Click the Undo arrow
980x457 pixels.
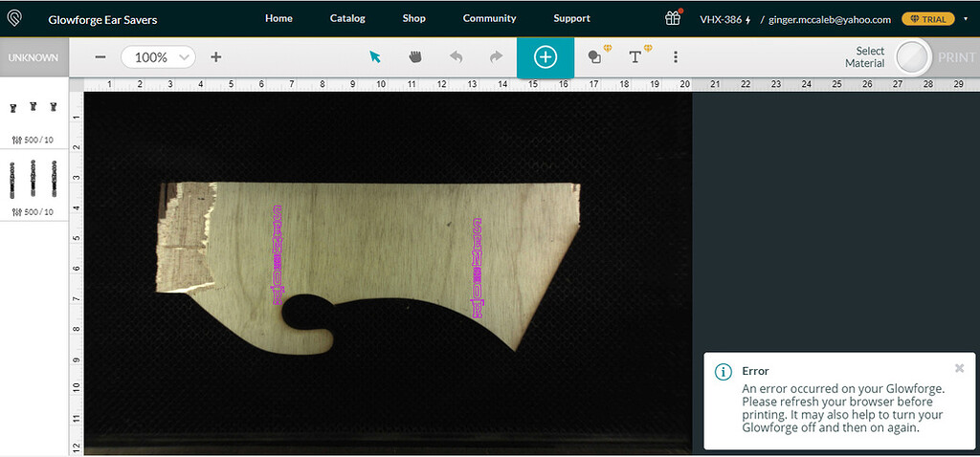pos(457,57)
